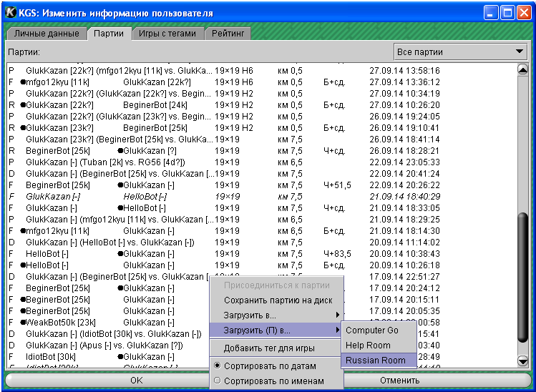The image size is (536, 392).
Task: Select the Tuban vs. RG56 game row
Action: click(x=261, y=162)
